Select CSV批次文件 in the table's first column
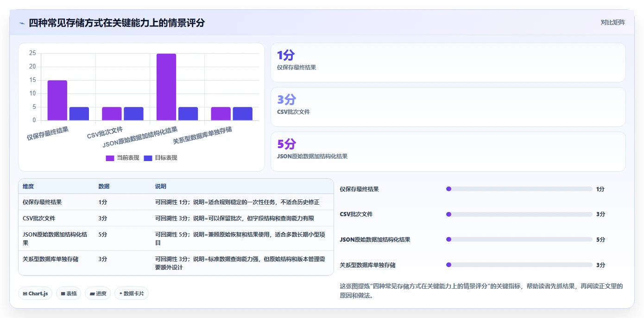 39,218
